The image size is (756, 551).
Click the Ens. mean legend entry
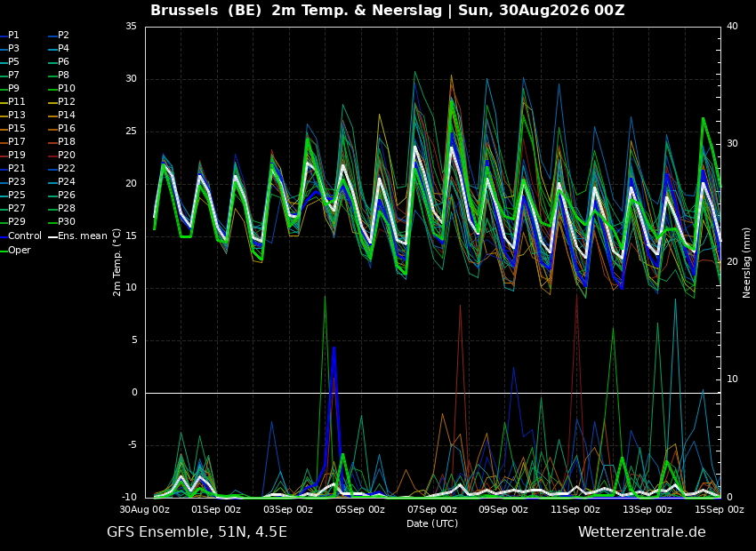click(78, 236)
